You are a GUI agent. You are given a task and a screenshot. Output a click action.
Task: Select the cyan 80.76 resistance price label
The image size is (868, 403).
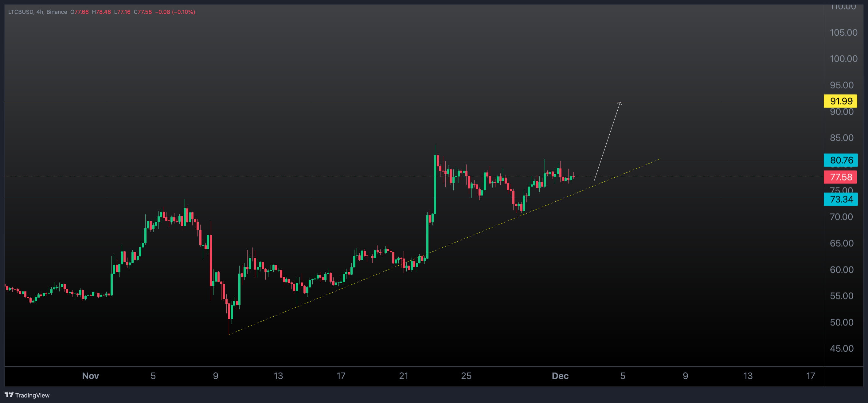coord(841,160)
